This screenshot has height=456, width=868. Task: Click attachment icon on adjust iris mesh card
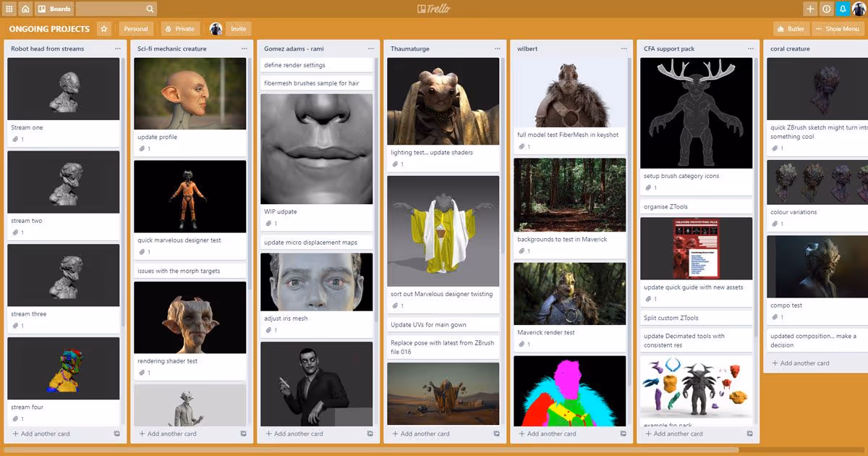pyautogui.click(x=268, y=330)
